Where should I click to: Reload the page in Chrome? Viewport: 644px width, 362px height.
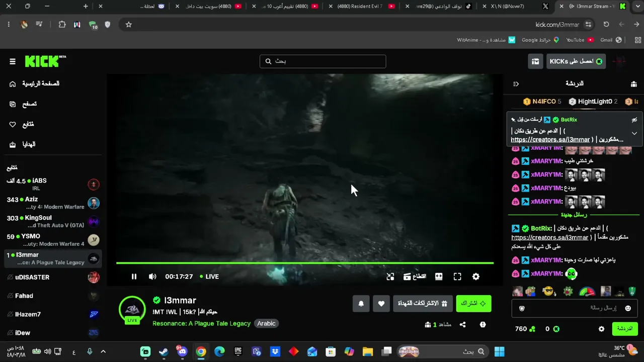tap(606, 24)
